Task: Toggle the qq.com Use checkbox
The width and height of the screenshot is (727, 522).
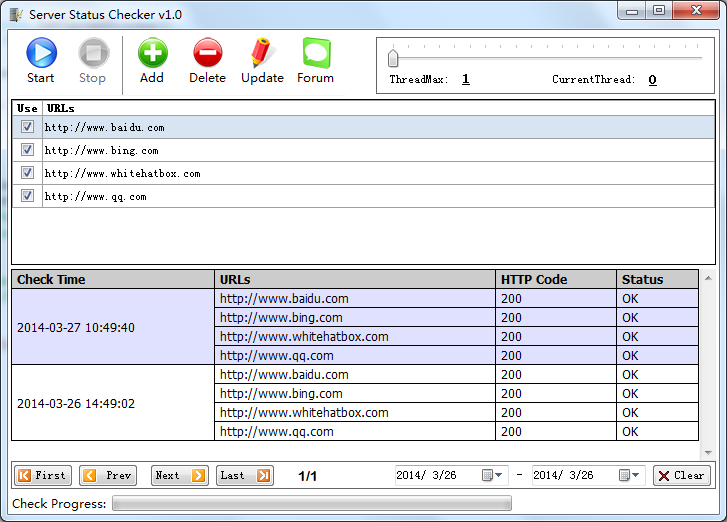Action: [x=28, y=196]
